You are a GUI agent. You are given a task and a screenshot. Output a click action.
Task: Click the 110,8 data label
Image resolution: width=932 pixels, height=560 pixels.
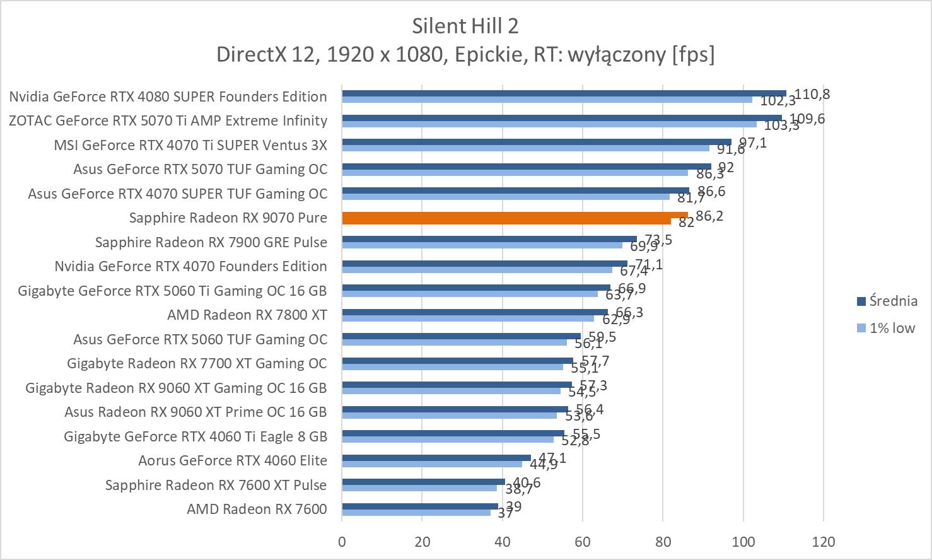point(812,95)
